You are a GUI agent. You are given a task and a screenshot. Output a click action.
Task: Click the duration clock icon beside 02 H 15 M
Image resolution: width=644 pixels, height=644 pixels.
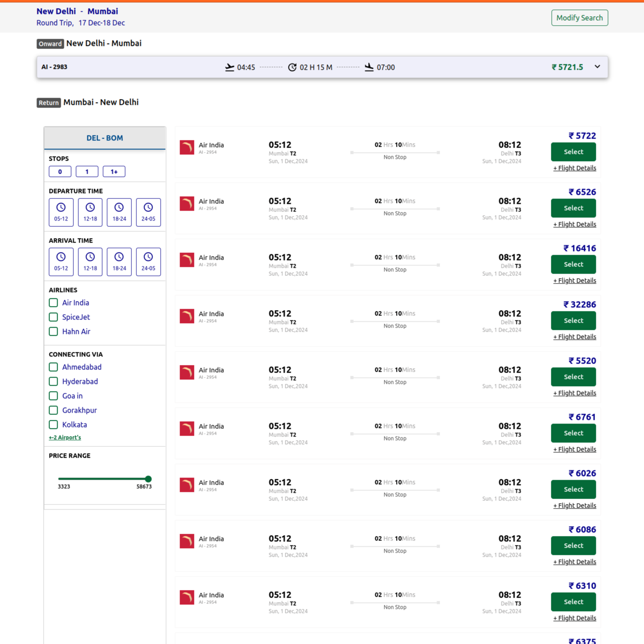click(292, 67)
